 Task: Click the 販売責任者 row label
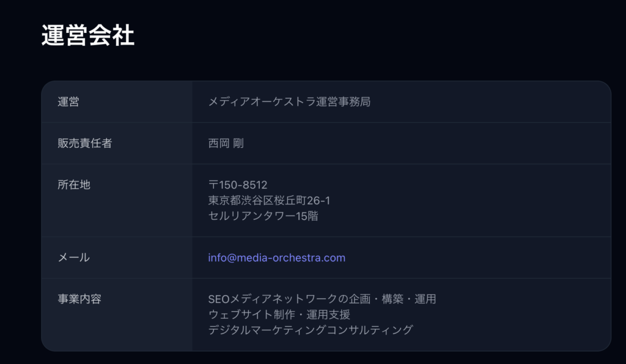(84, 144)
